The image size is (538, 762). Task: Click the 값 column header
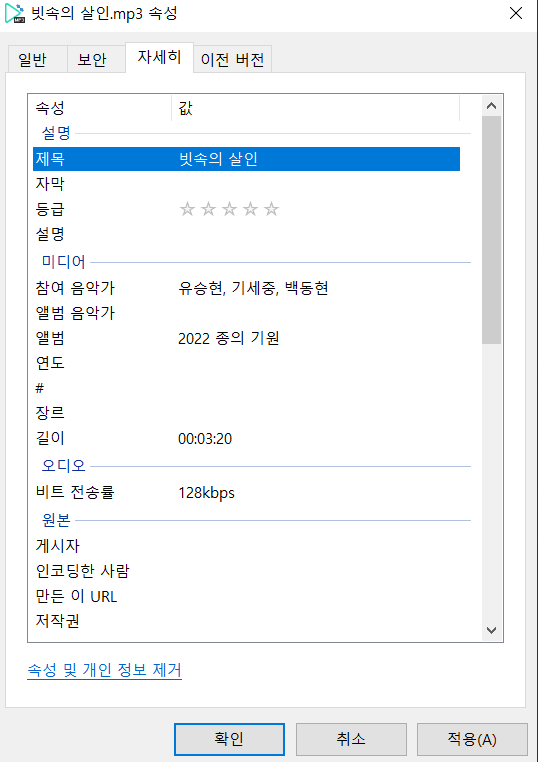315,108
